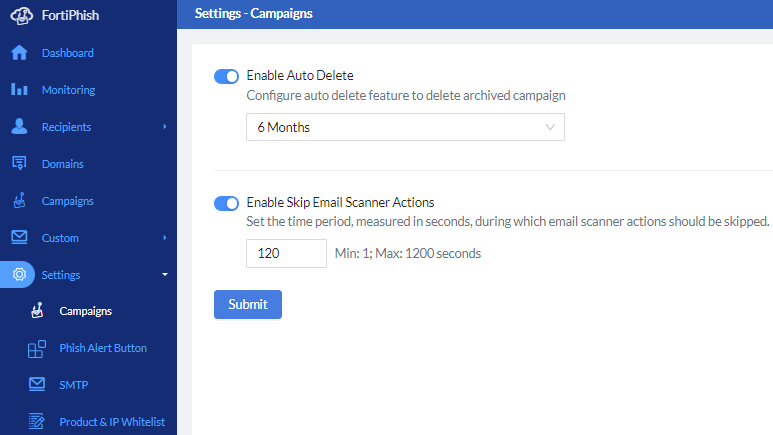The height and width of the screenshot is (435, 773).
Task: Expand the Custom submenu arrow
Action: (x=164, y=238)
